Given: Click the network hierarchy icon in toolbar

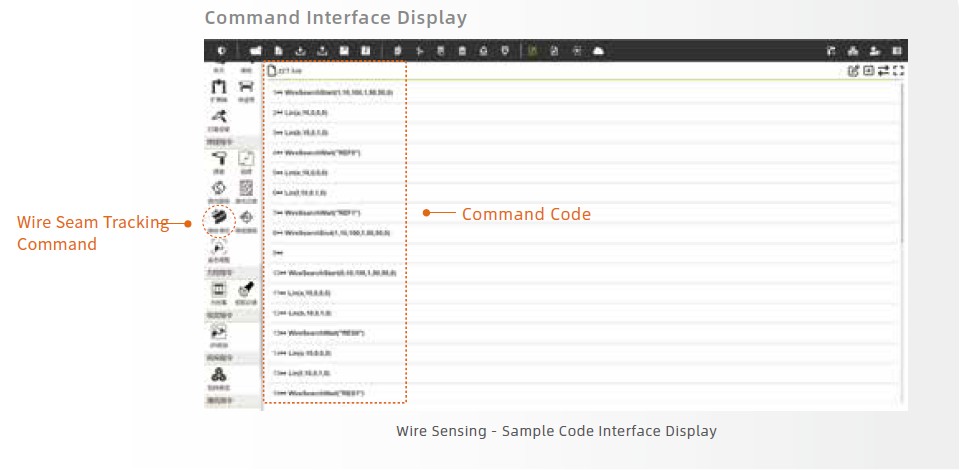Looking at the screenshot, I should (852, 50).
